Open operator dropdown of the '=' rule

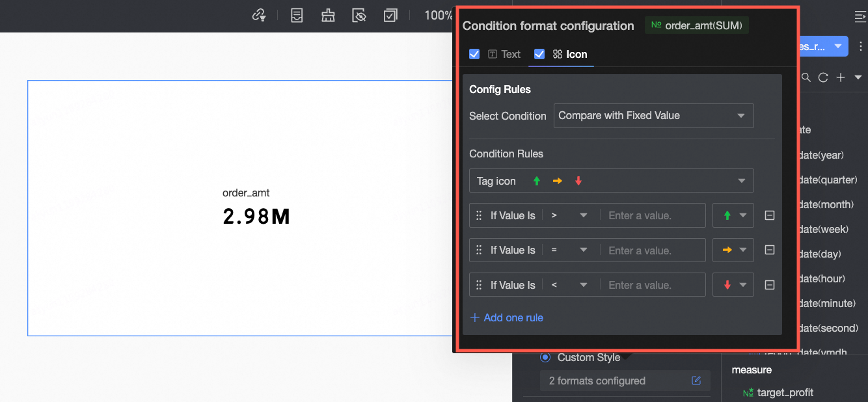569,250
